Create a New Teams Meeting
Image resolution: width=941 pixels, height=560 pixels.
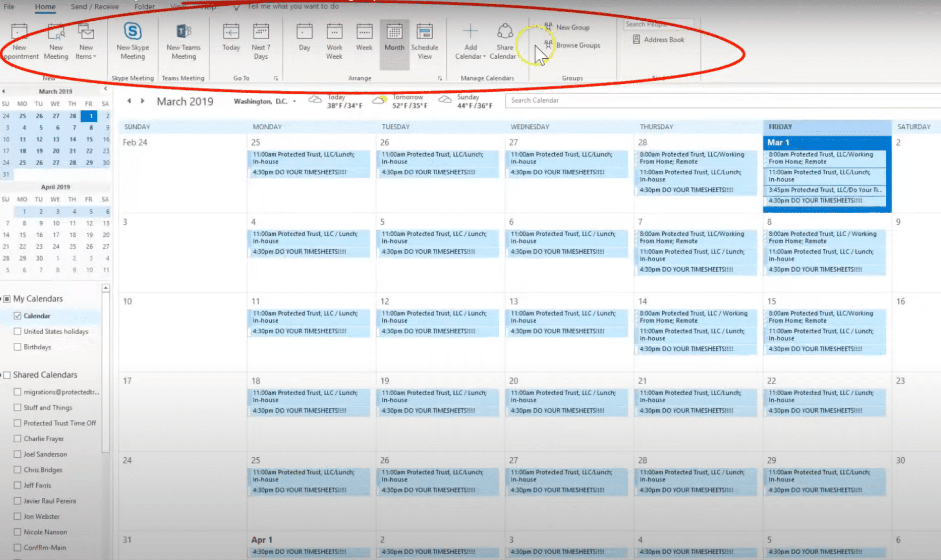pyautogui.click(x=183, y=42)
